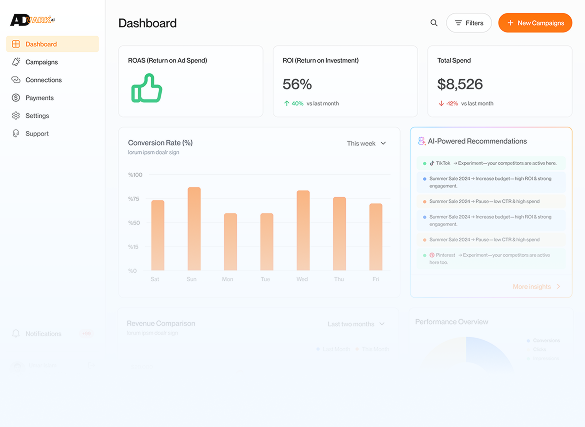Select Support in sidebar
Image resolution: width=585 pixels, height=427 pixels.
pyautogui.click(x=53, y=134)
